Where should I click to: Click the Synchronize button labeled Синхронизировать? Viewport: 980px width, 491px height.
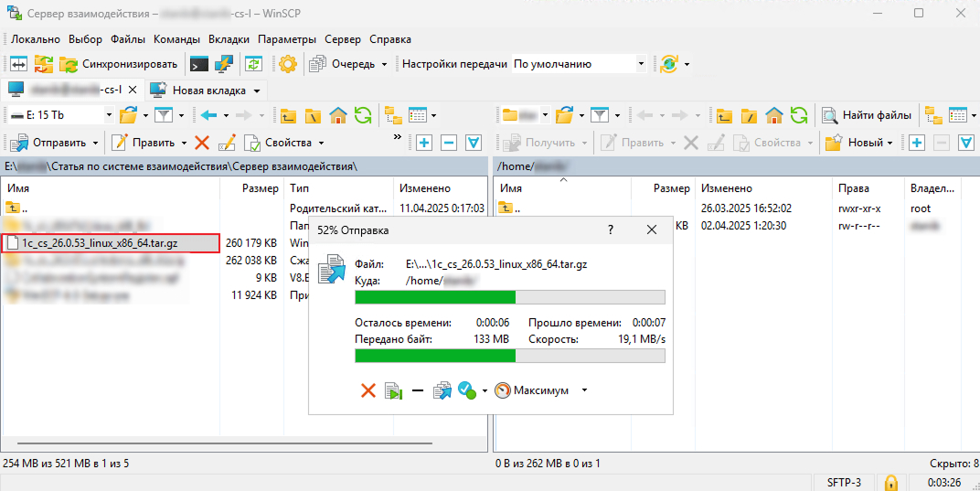118,64
